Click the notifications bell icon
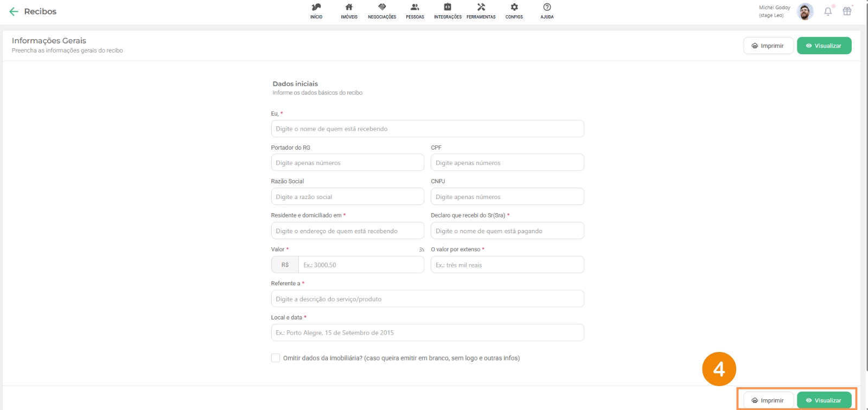868x410 pixels. [x=828, y=11]
